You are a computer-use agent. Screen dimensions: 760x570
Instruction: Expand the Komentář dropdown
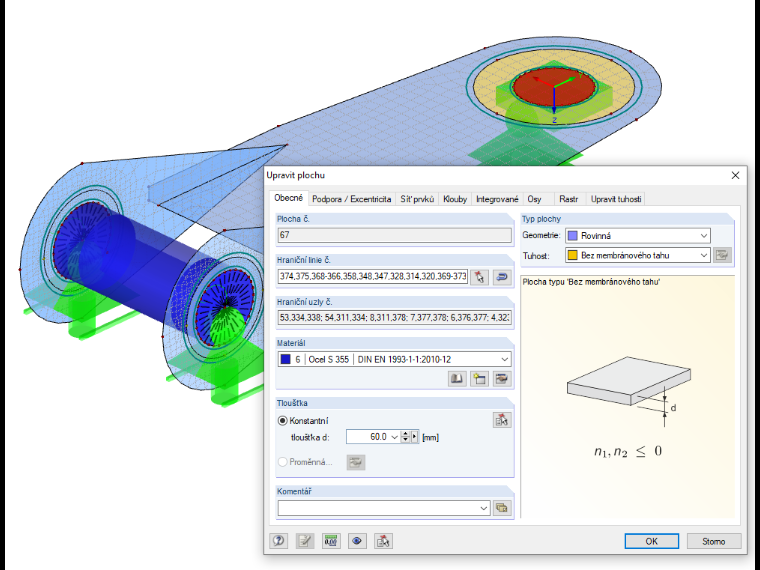click(x=484, y=508)
